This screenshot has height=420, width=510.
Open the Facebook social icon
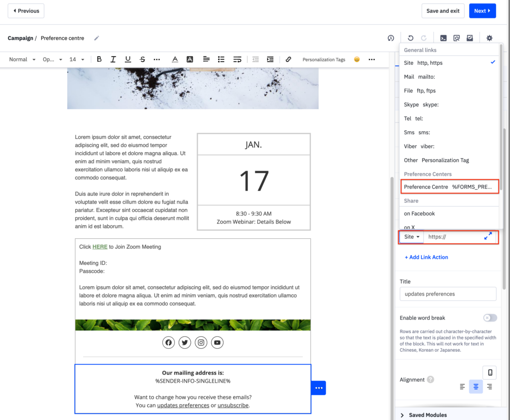(168, 343)
